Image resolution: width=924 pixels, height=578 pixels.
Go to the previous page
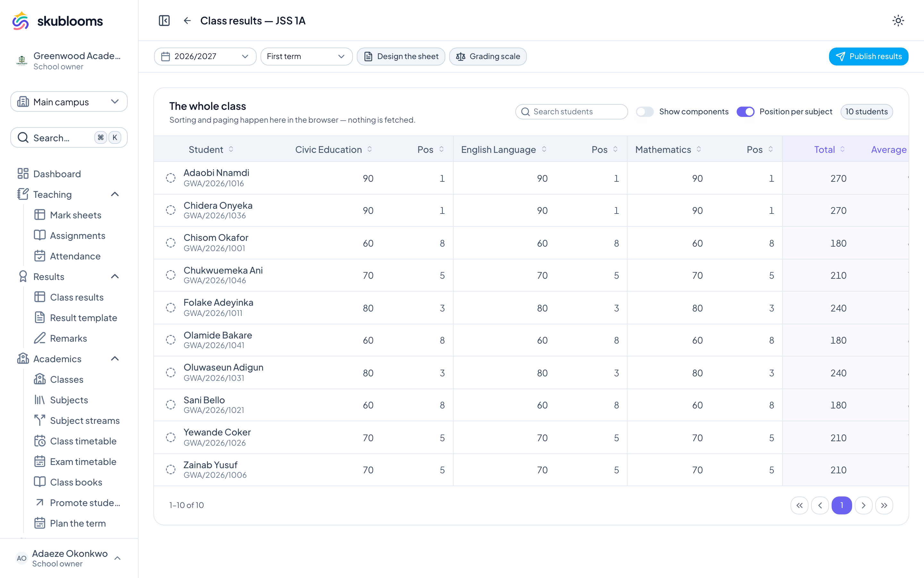820,505
